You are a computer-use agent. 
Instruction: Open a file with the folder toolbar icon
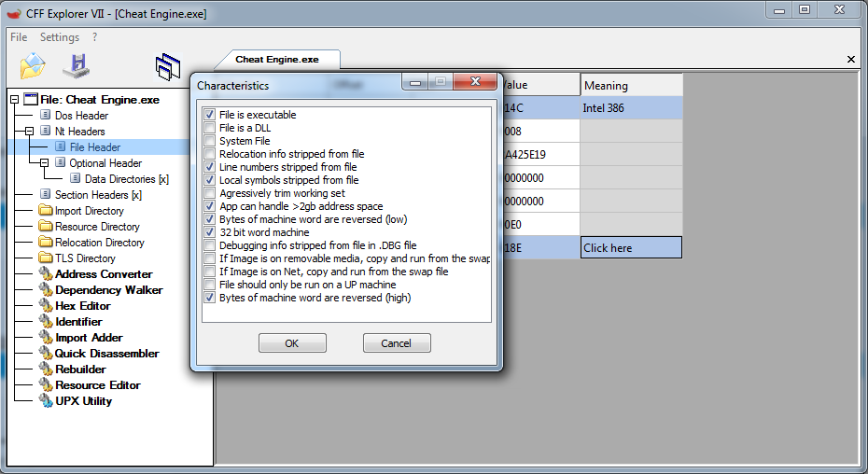pyautogui.click(x=33, y=66)
